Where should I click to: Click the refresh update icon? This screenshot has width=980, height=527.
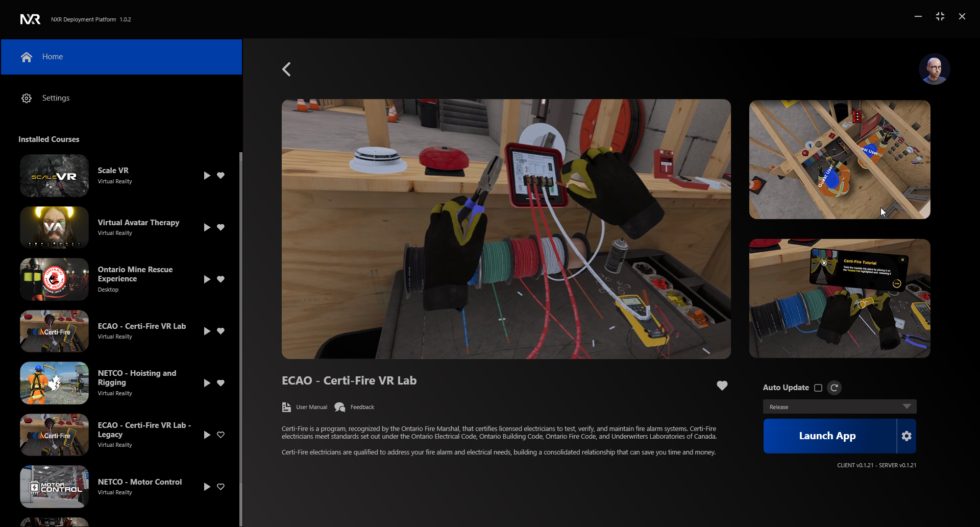[834, 388]
